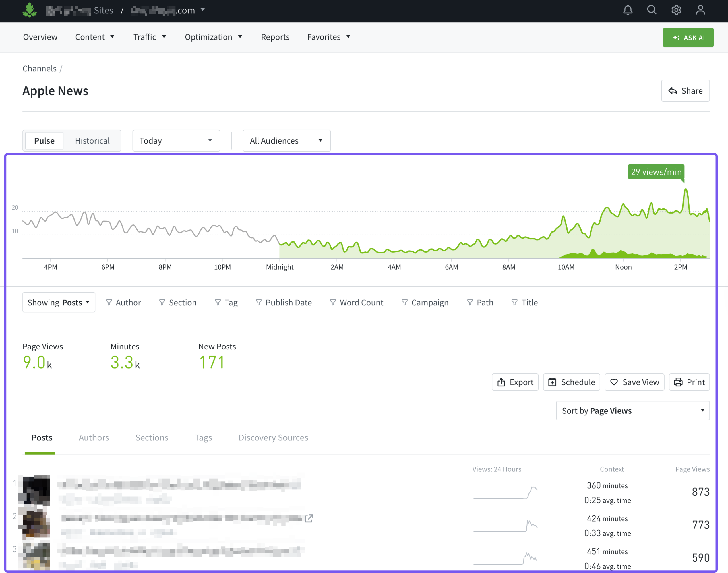This screenshot has height=573, width=728.
Task: Click the search magnifier icon
Action: [x=652, y=10]
